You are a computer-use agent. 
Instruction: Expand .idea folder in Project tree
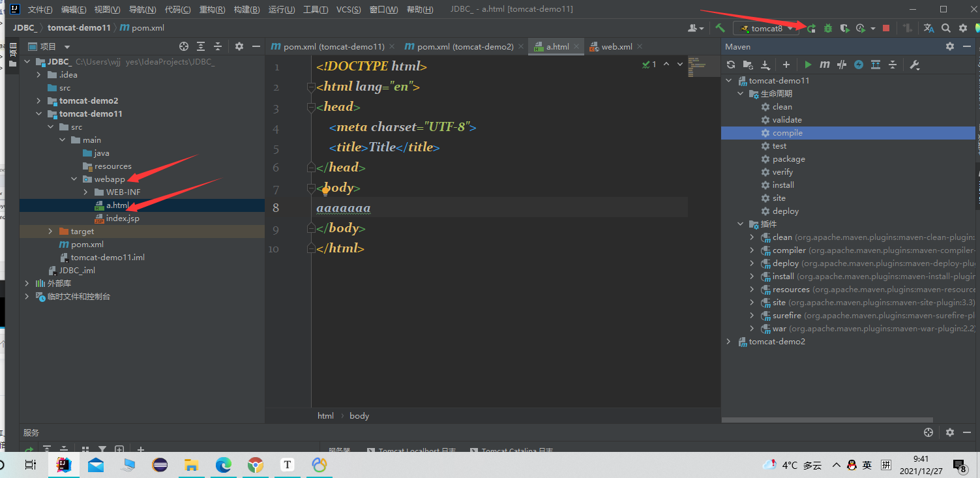[38, 74]
